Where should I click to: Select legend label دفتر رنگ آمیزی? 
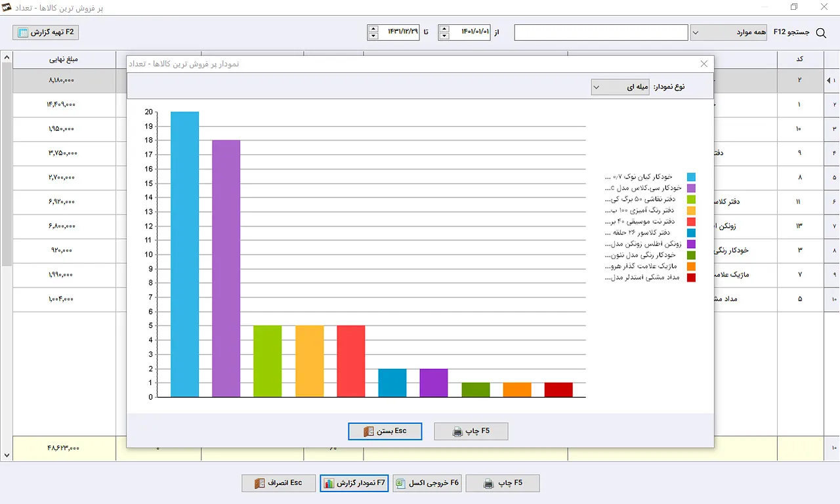click(x=641, y=211)
